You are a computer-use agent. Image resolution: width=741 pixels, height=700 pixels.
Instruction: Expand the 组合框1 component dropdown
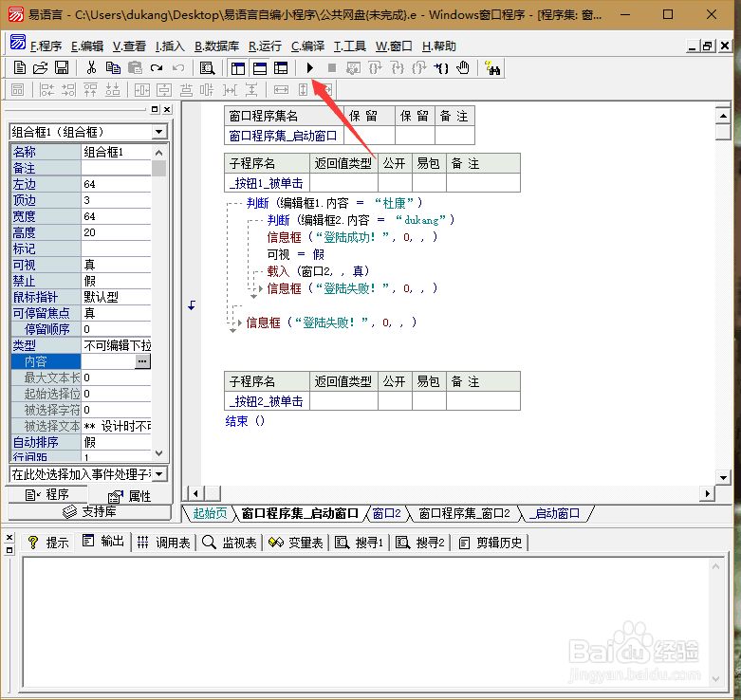[x=159, y=131]
